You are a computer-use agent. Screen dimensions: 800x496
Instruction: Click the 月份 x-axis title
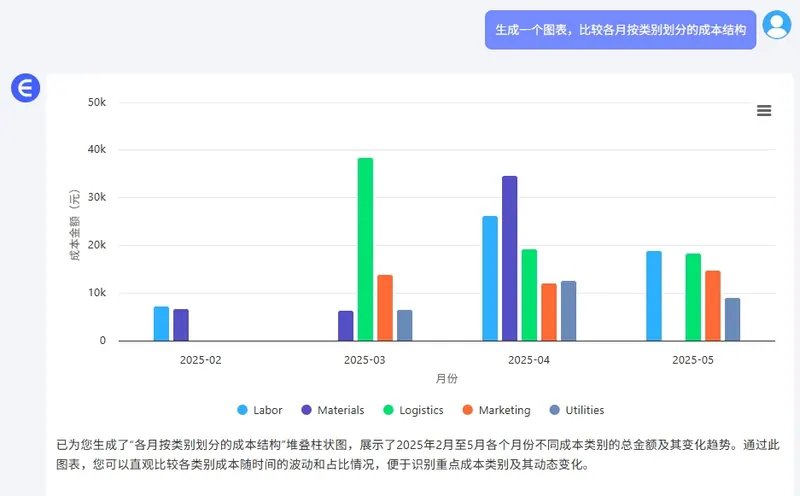[x=447, y=379]
